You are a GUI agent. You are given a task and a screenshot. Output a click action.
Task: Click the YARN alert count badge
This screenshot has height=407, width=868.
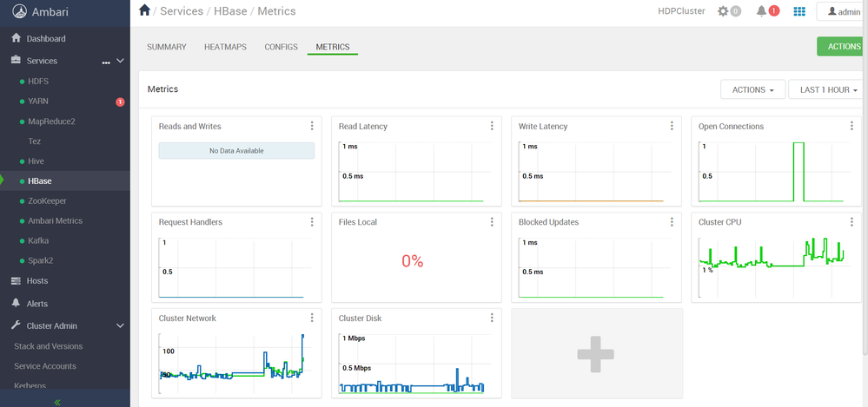[x=120, y=102]
